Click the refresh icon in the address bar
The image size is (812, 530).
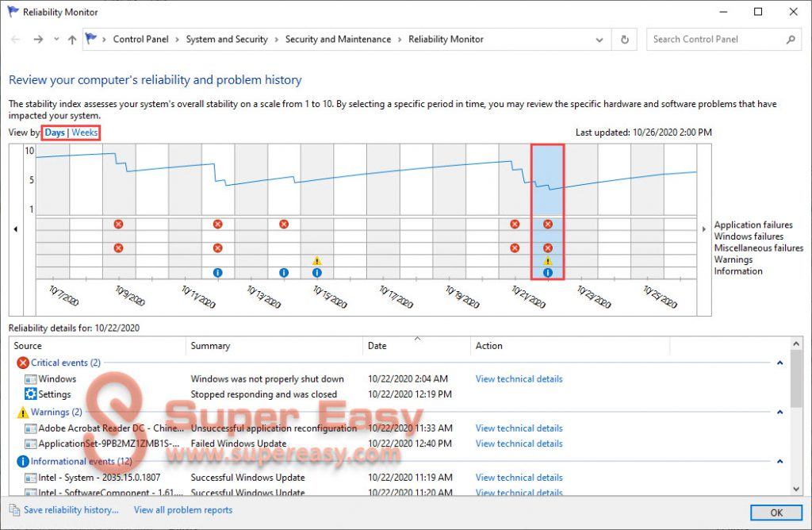[x=624, y=39]
